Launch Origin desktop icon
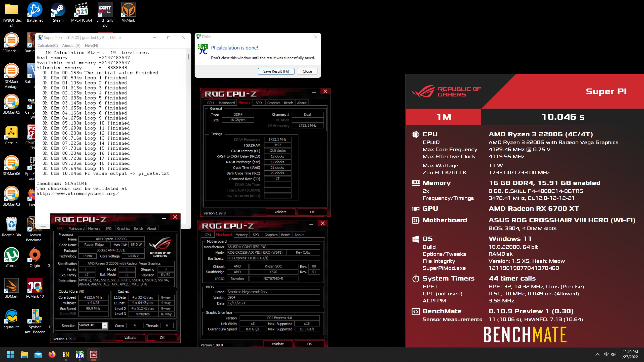 click(x=35, y=258)
